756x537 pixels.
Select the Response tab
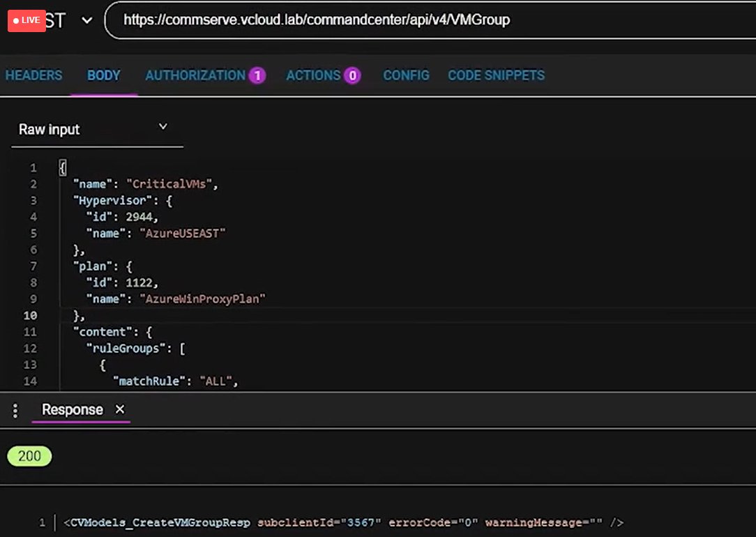coord(73,410)
